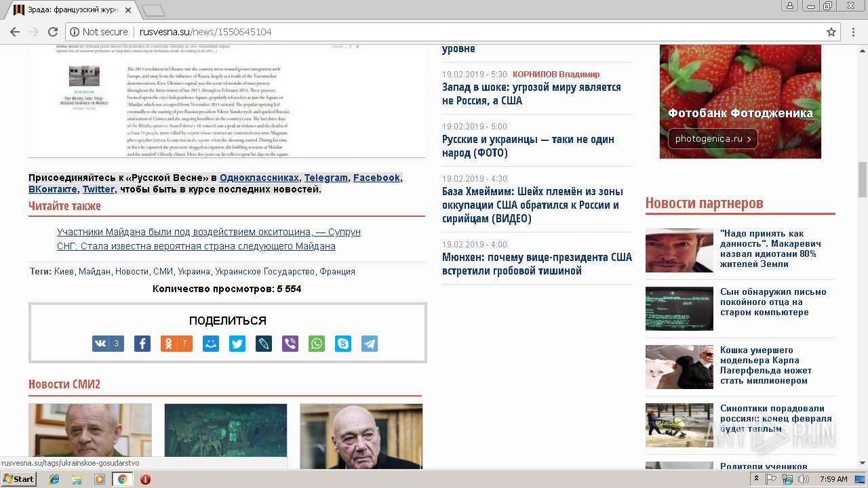Open tag СМИ
This screenshot has height=488, width=868.
coord(163,271)
